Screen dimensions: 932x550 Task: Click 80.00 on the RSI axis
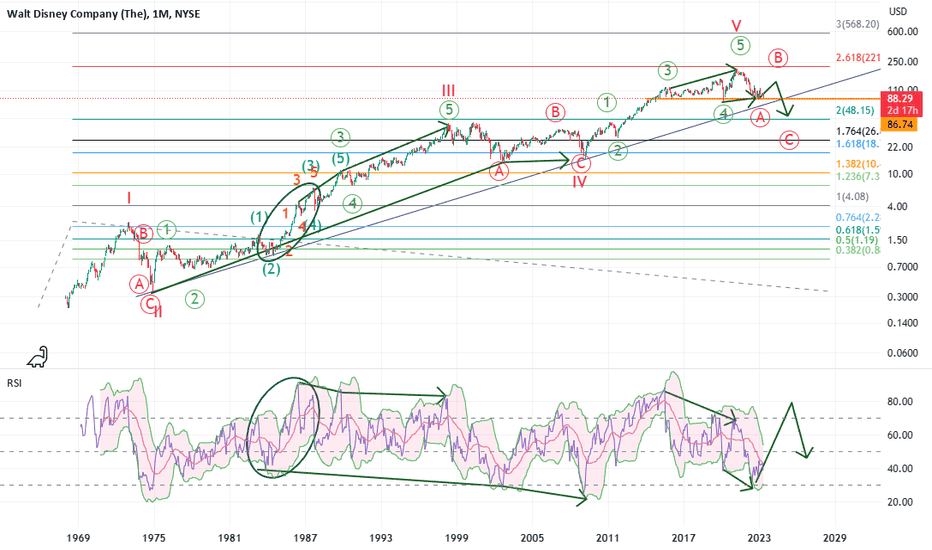900,402
